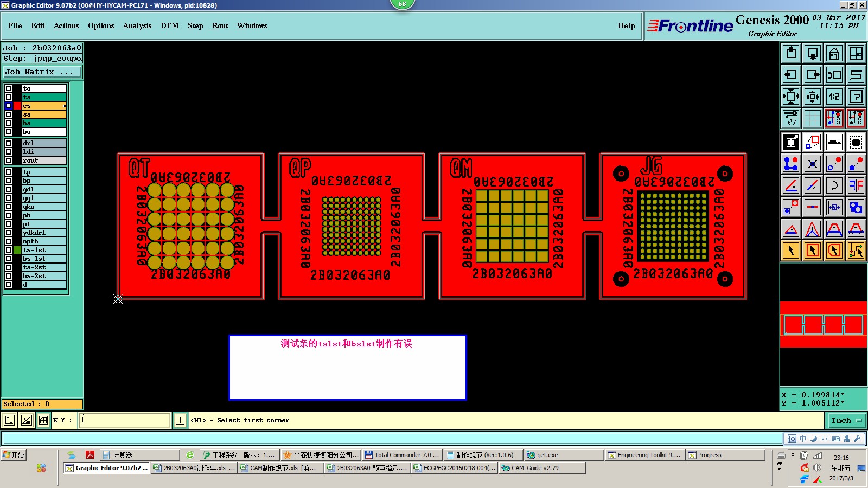Open the wrench and palette settings icon
This screenshot has height=488, width=868.
coord(791,118)
